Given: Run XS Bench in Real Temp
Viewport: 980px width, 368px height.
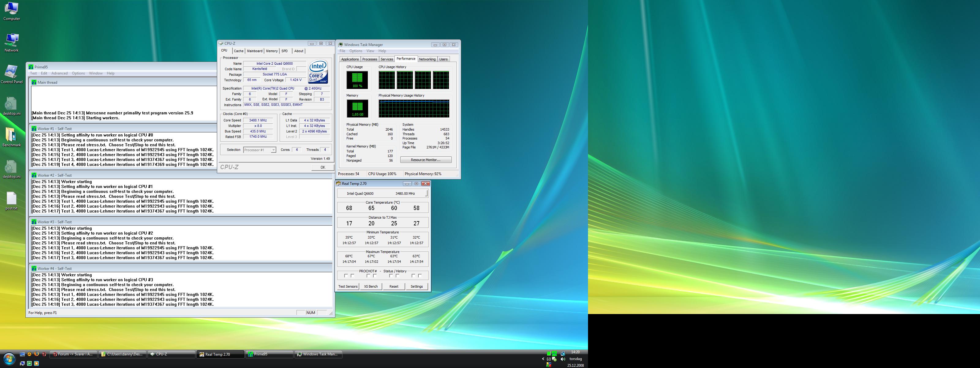Looking at the screenshot, I should [x=371, y=286].
